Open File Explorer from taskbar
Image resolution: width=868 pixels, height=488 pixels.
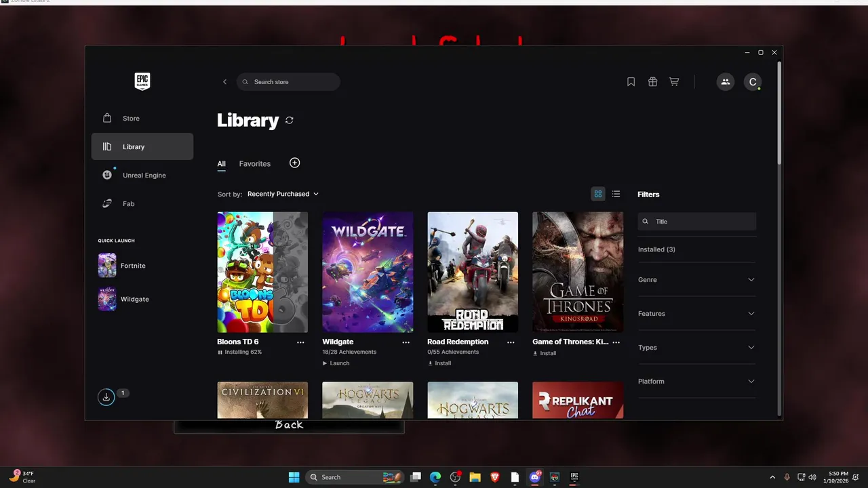(x=475, y=477)
